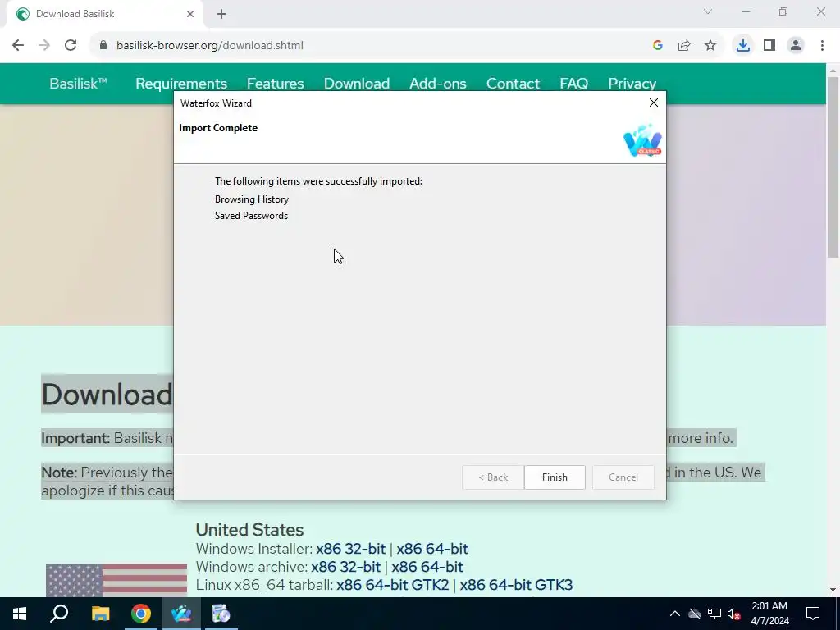Open taskbar search icon
840x630 pixels.
[x=59, y=614]
